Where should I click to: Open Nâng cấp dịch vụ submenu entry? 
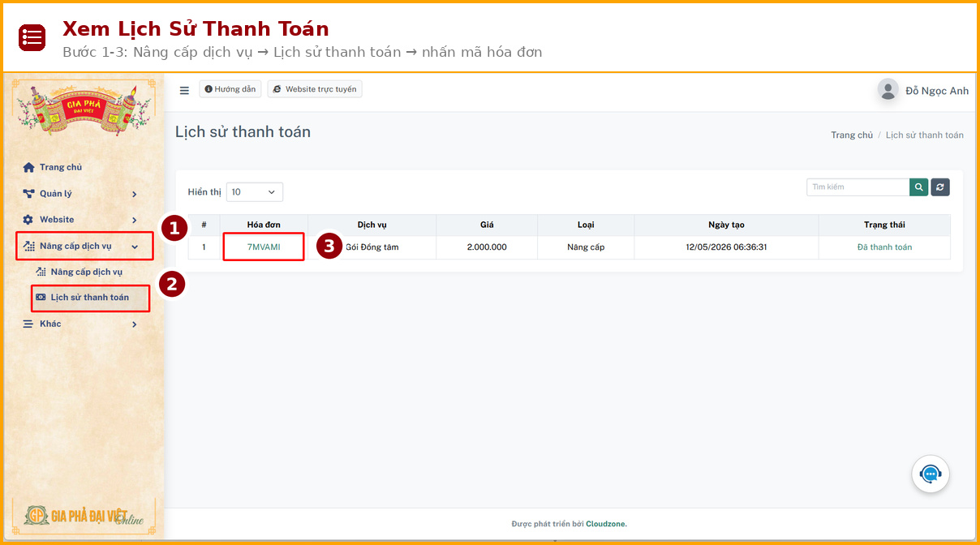[x=87, y=272]
